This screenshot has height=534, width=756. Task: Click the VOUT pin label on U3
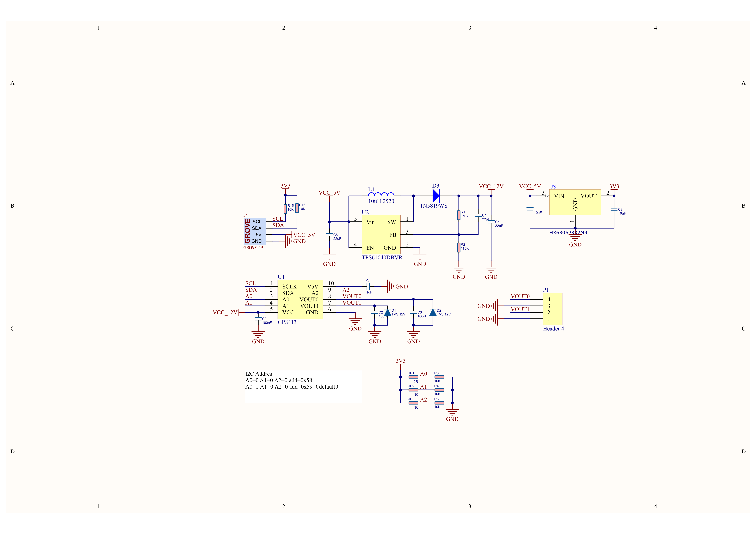588,196
